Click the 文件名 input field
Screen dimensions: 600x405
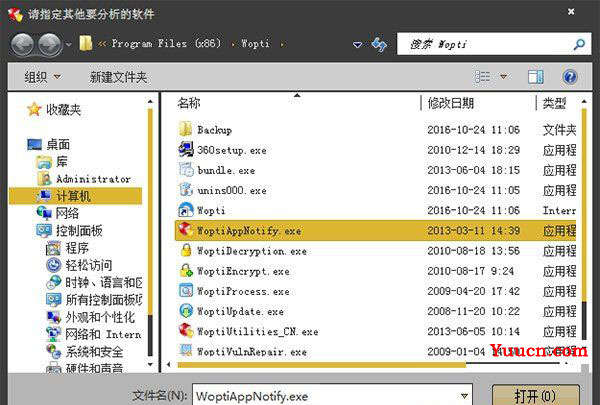(332, 395)
